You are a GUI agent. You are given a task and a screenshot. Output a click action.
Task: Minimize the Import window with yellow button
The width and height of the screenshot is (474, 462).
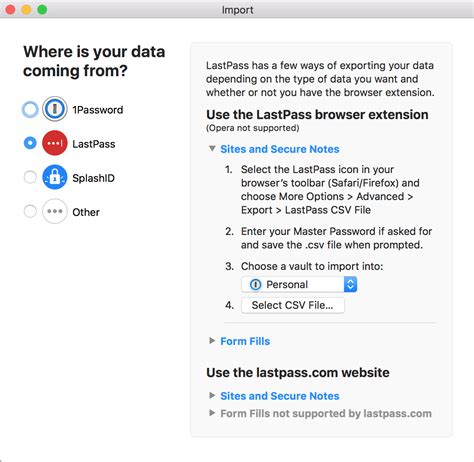coord(26,10)
